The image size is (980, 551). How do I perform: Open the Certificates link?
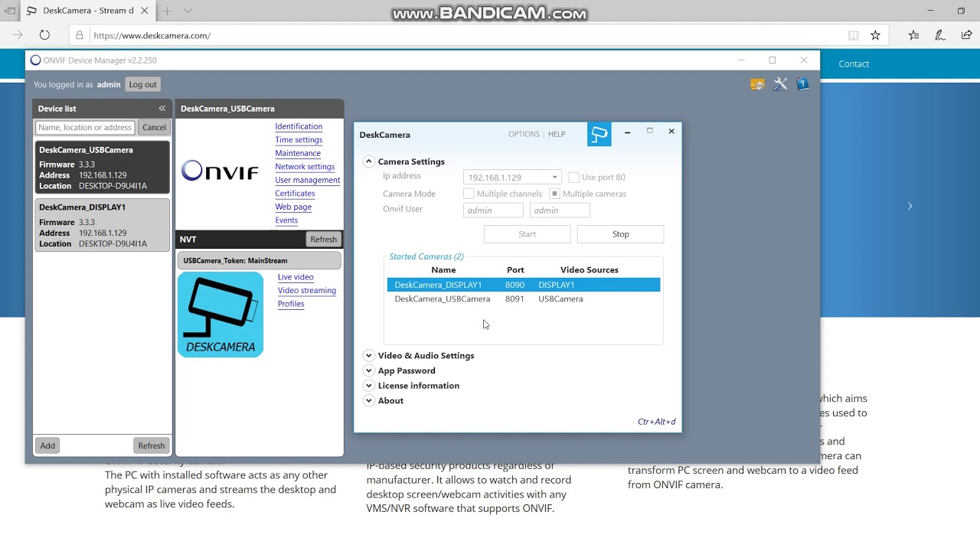(295, 194)
